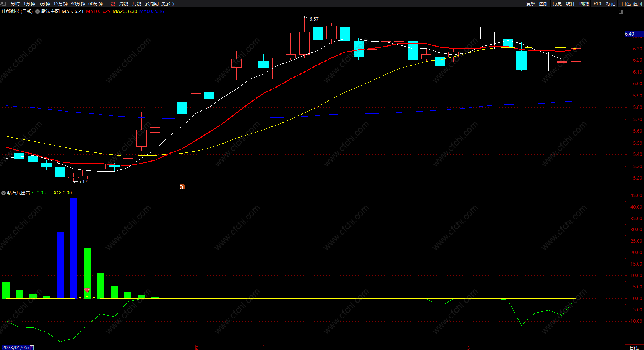Click 返回 to go back
Viewport: 644px width, 350px height.
638,3
